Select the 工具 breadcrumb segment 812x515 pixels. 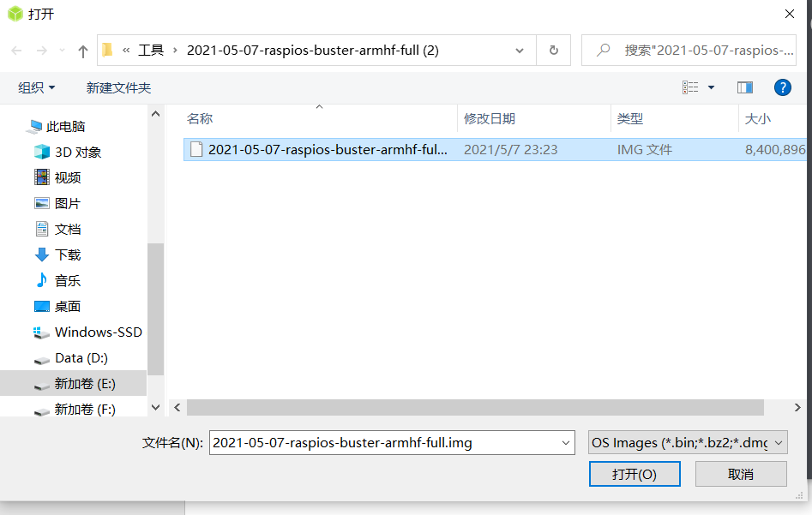coord(151,51)
